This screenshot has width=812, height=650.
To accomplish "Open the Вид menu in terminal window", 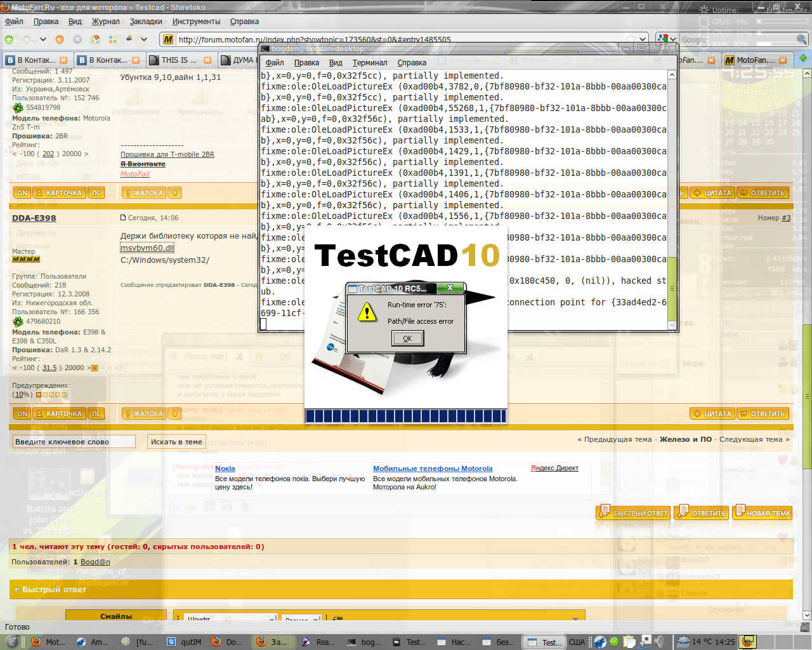I will point(336,63).
